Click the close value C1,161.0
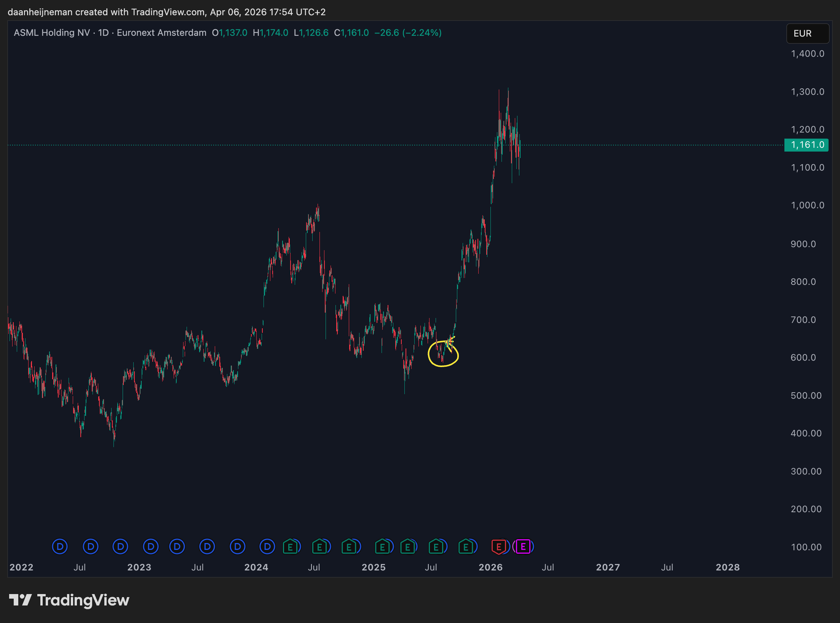The width and height of the screenshot is (840, 623). coord(351,33)
